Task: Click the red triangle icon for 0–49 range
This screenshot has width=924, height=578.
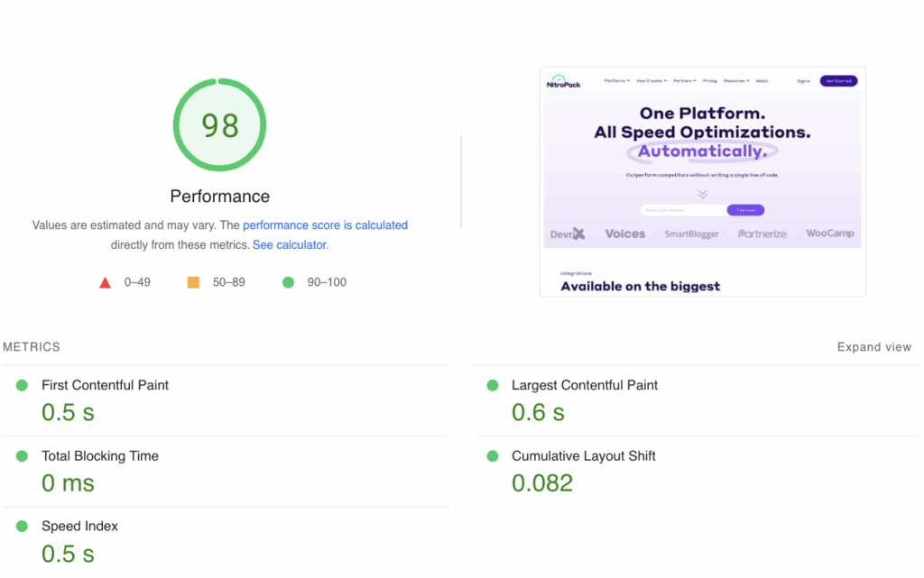Action: coord(106,281)
